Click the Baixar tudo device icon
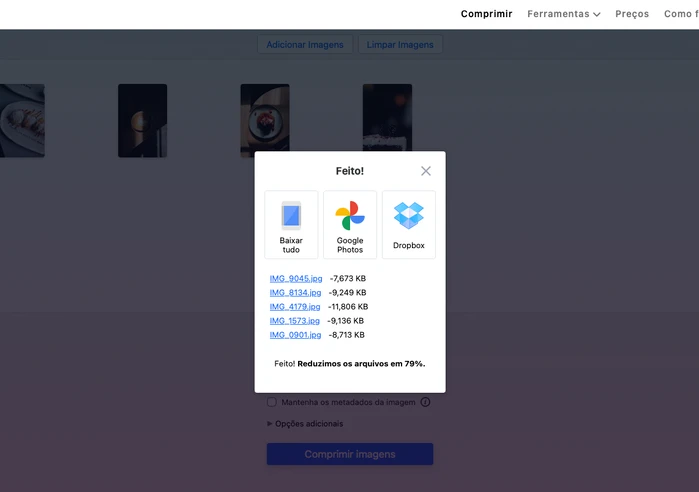Screen dimensions: 699x492 pyautogui.click(x=291, y=215)
